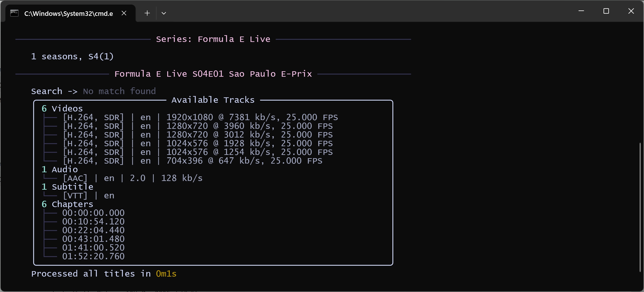Select the C:\Windows\System32\cmd.exe tab
The image size is (644, 292).
click(x=68, y=13)
